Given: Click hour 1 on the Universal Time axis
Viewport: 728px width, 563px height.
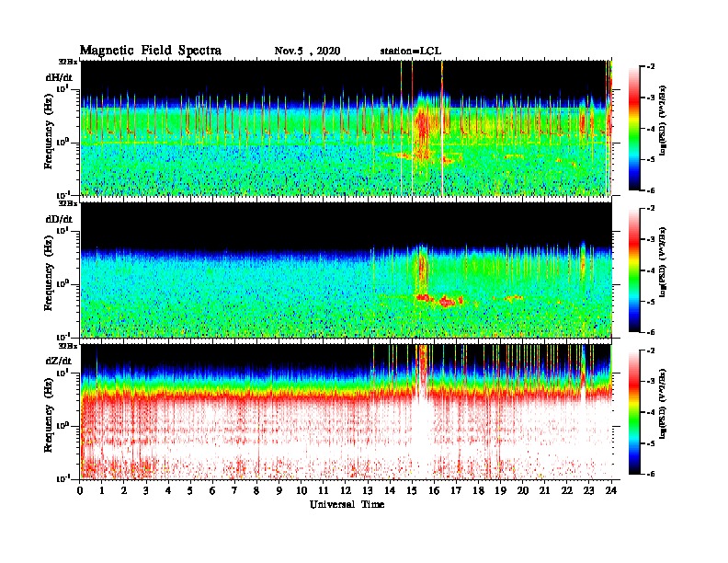Looking at the screenshot, I should [x=102, y=490].
